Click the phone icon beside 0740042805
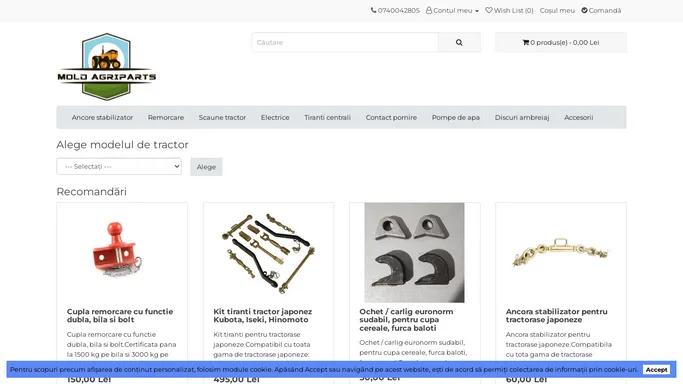The image size is (683, 384). (373, 10)
